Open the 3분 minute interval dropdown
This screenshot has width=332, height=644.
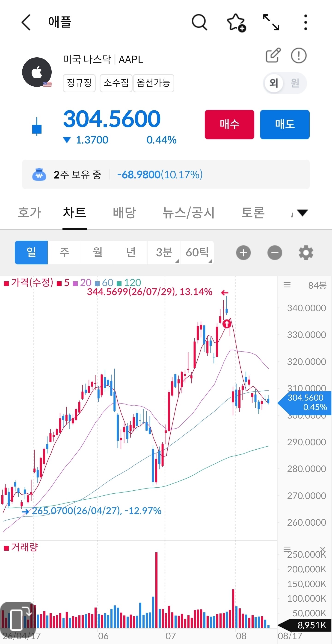(164, 252)
